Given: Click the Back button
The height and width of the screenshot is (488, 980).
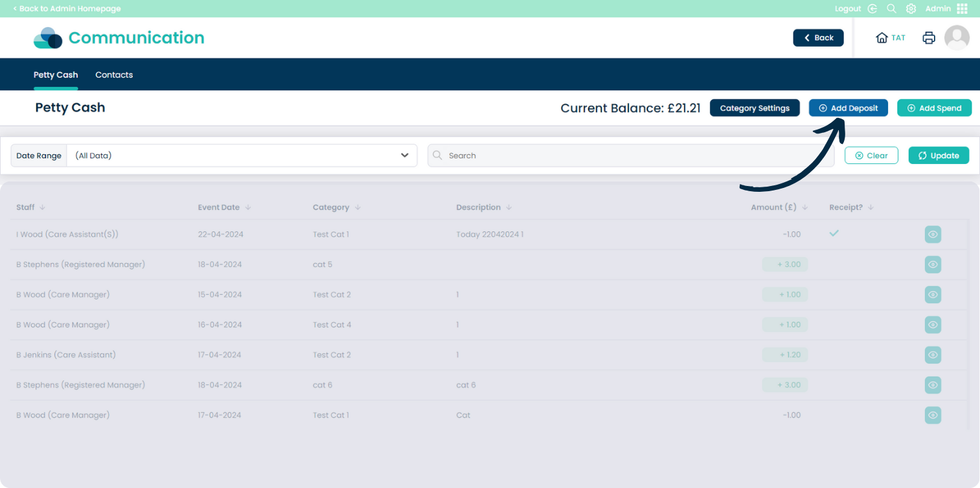Looking at the screenshot, I should [818, 38].
